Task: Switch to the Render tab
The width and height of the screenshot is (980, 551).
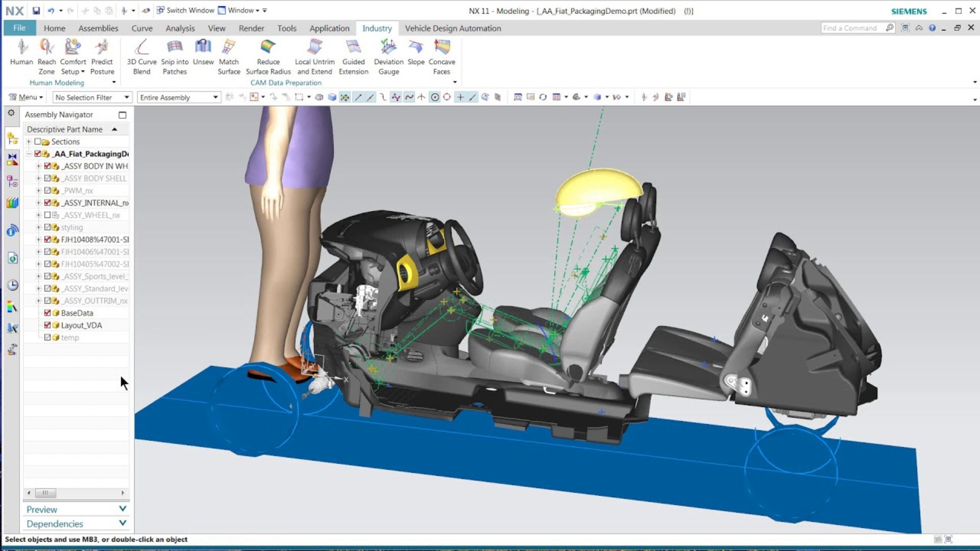Action: click(251, 29)
